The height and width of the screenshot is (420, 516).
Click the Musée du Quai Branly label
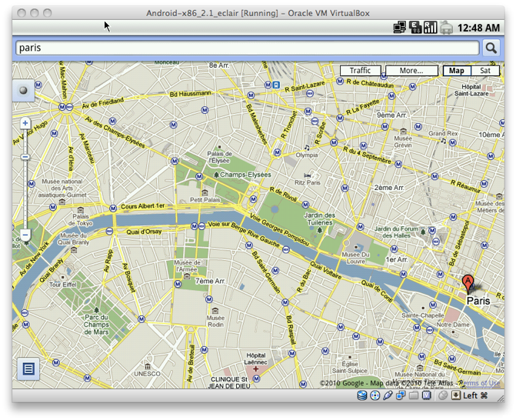click(73, 238)
